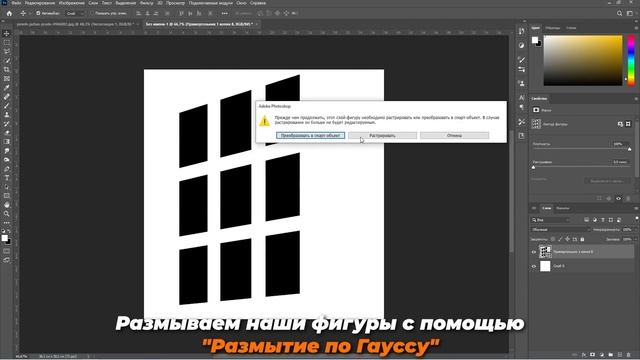Open the layer blend mode dropdown
Image resolution: width=640 pixels, height=360 pixels.
point(560,229)
